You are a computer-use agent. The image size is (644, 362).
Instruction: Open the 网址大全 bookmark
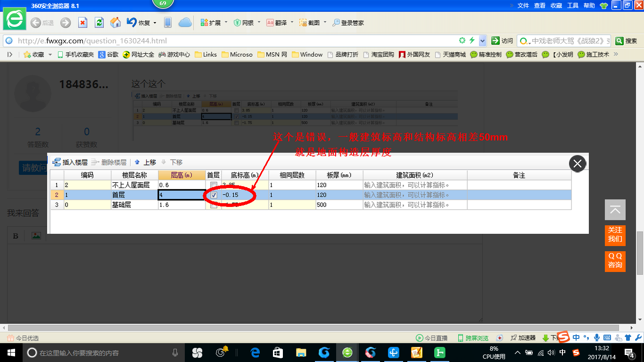139,55
